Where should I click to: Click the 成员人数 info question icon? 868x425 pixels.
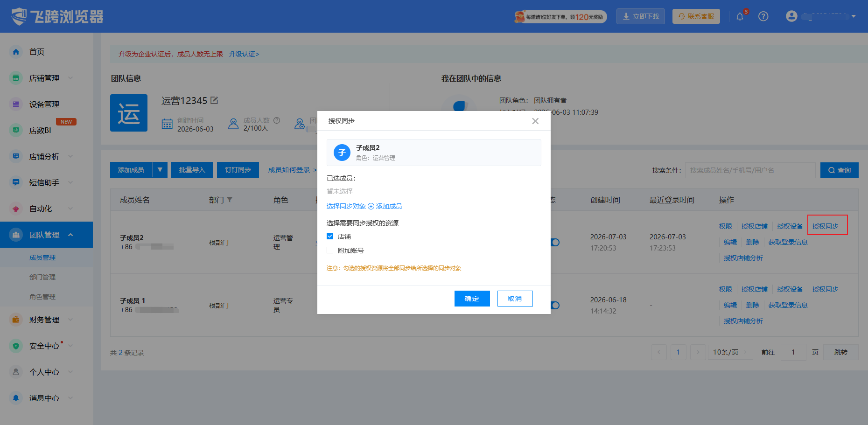[x=277, y=120]
